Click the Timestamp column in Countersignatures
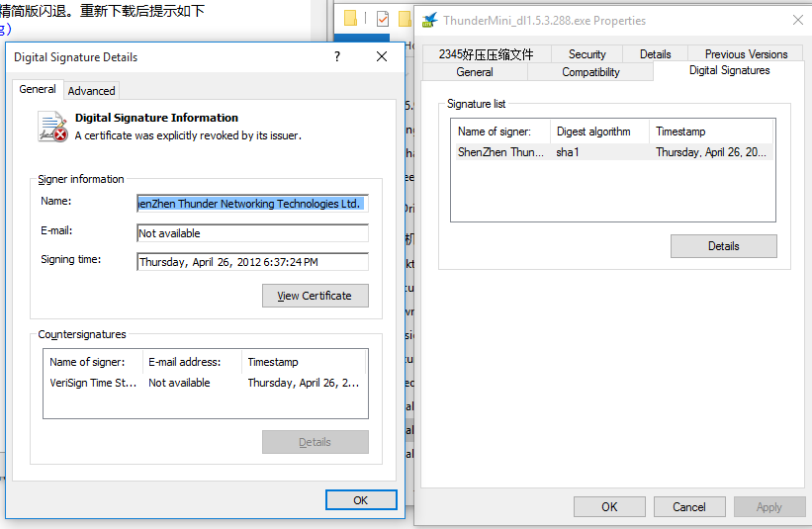 click(x=304, y=362)
